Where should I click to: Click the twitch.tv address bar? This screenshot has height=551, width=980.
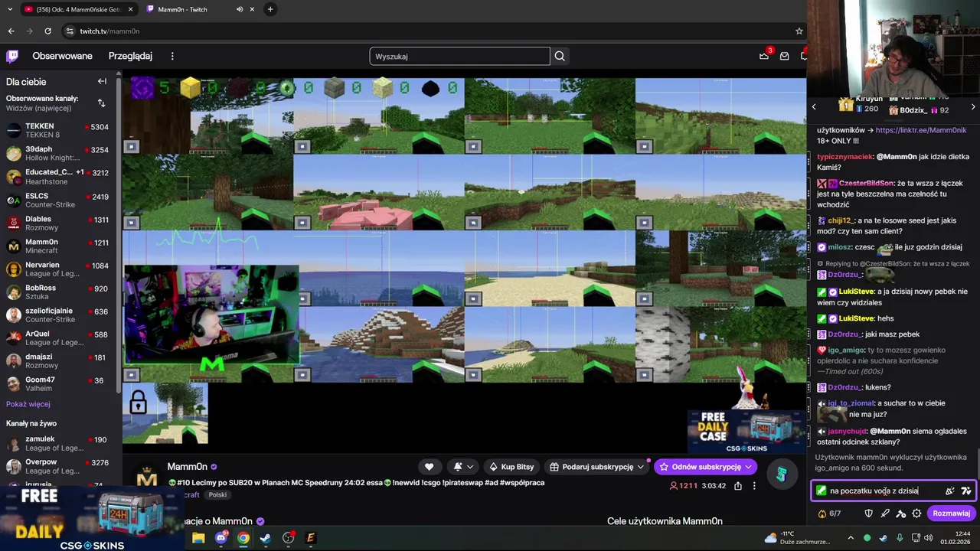coord(429,31)
